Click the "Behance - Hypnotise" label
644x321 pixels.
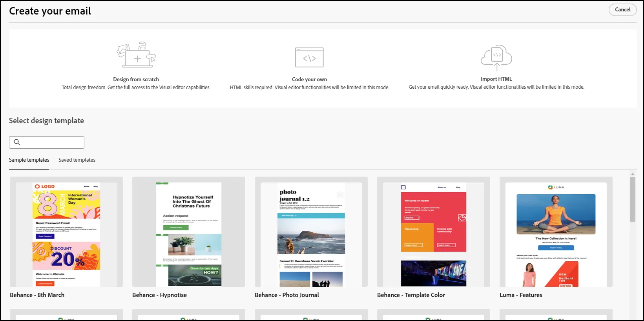[160, 295]
